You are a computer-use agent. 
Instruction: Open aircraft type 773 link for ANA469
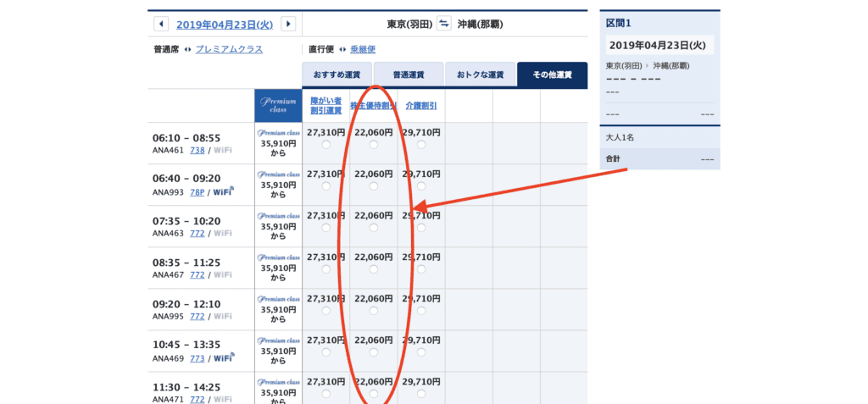click(x=197, y=358)
